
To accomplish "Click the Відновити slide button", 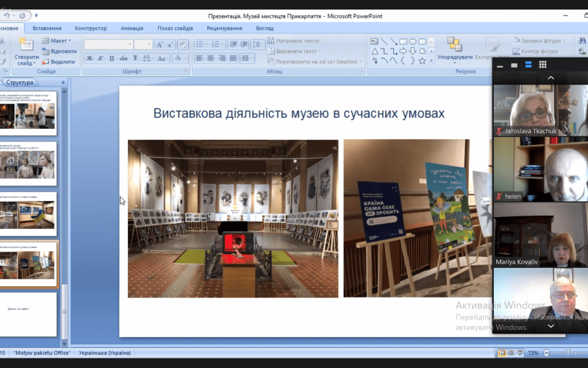I will pyautogui.click(x=60, y=51).
